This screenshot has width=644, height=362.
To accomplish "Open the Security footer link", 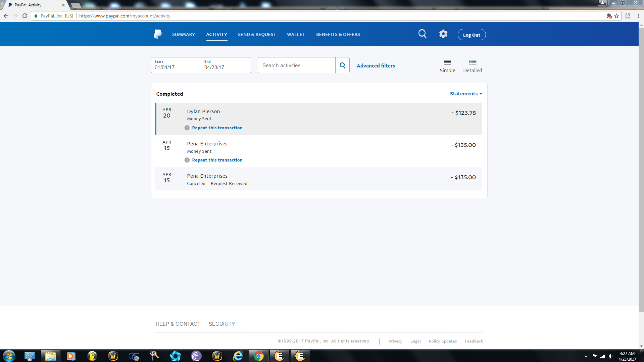I will point(222,324).
